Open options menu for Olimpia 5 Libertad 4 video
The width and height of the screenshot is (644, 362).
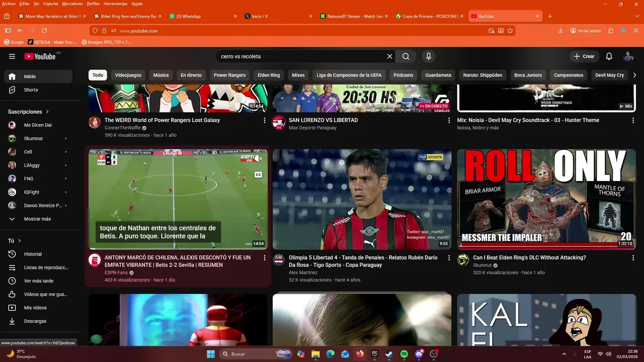[x=449, y=258]
